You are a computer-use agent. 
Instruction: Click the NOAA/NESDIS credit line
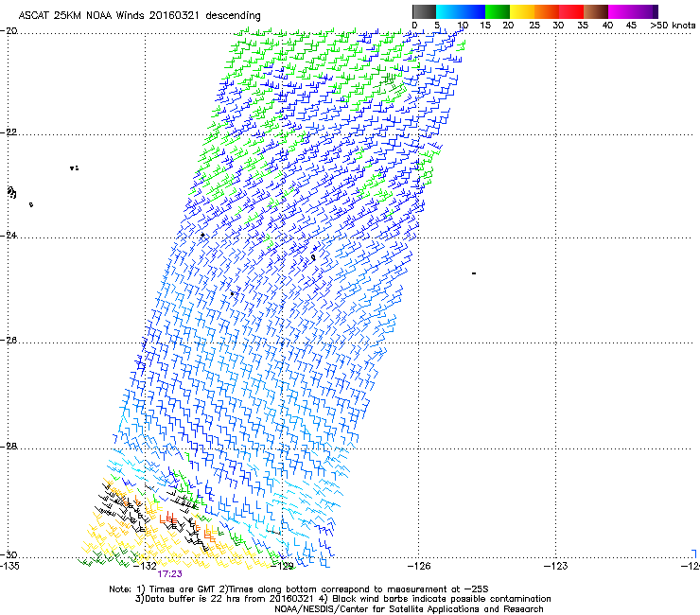(x=409, y=609)
